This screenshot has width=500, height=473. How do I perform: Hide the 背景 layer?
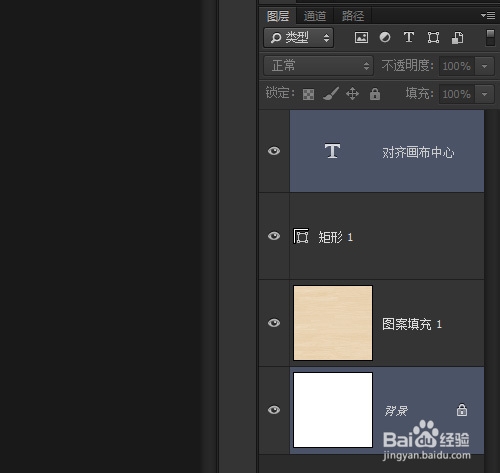[x=274, y=410]
